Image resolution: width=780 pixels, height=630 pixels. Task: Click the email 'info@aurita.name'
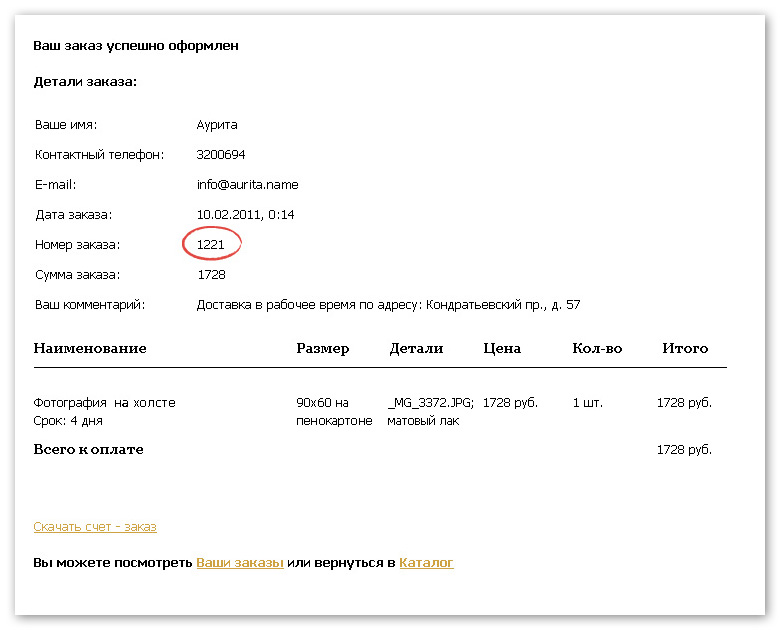[x=248, y=185]
